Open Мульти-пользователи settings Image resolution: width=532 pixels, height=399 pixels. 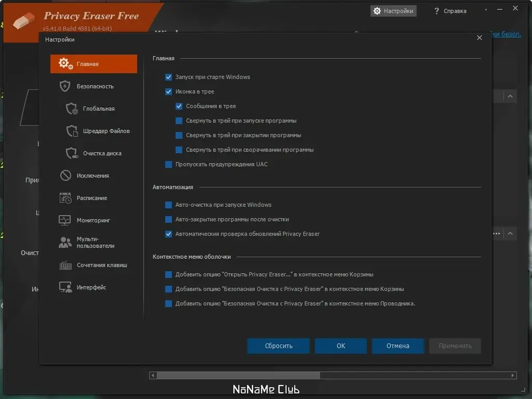pos(94,243)
